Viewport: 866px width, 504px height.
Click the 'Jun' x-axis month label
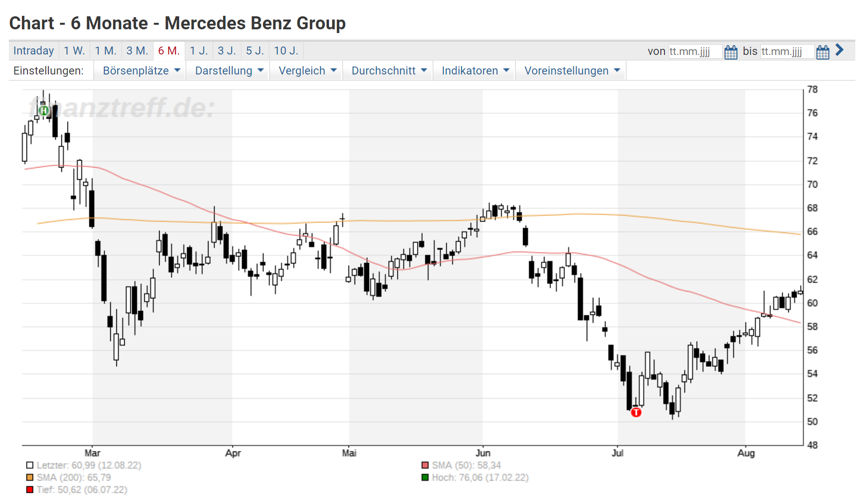click(483, 453)
